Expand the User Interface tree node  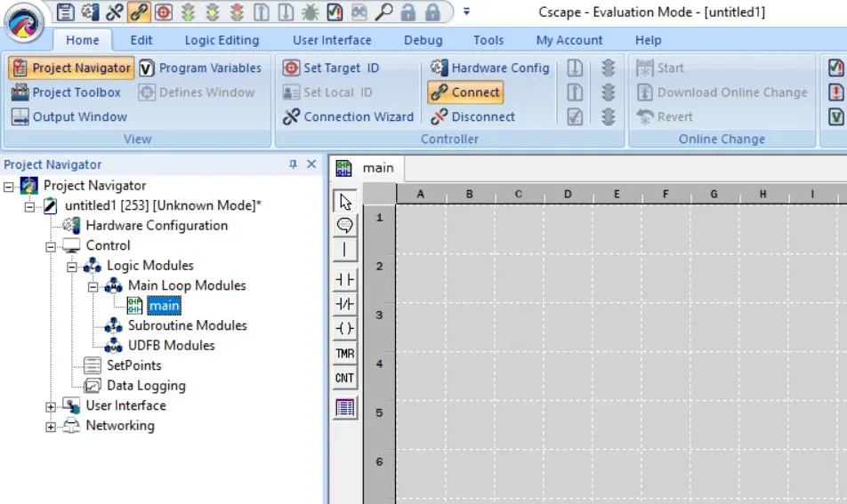[x=52, y=406]
